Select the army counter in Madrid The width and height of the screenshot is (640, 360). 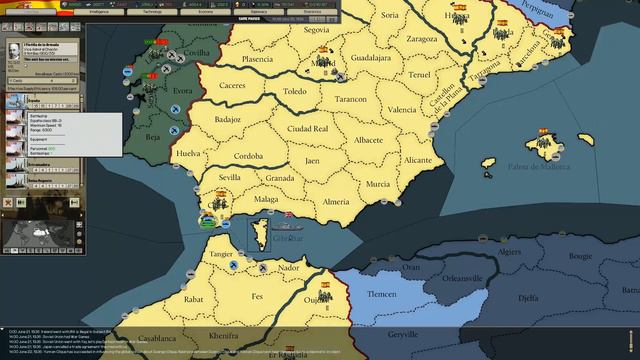pyautogui.click(x=323, y=61)
